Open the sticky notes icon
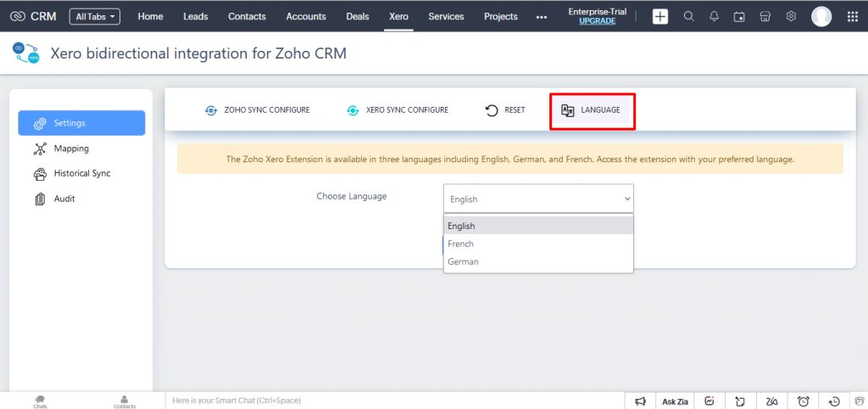 tap(741, 401)
